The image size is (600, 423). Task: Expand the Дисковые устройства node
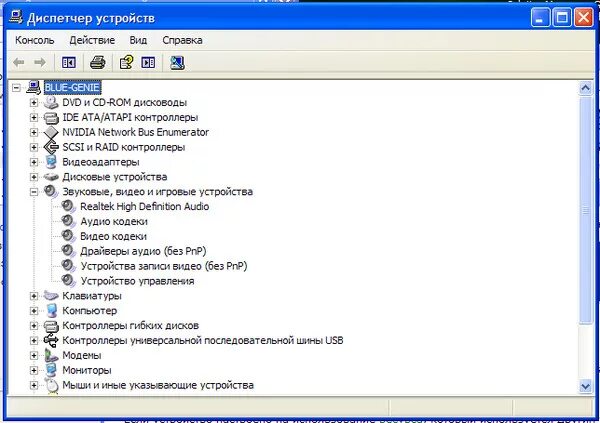tap(34, 177)
